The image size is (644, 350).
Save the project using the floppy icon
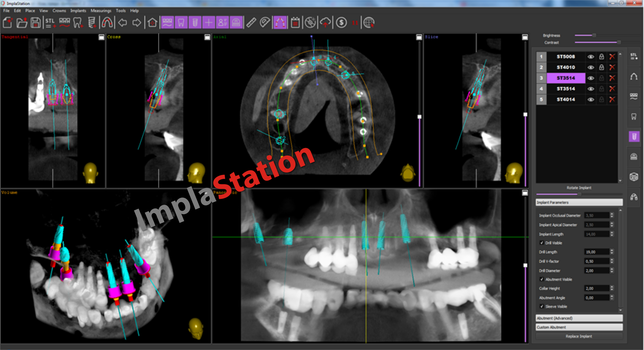(x=36, y=22)
